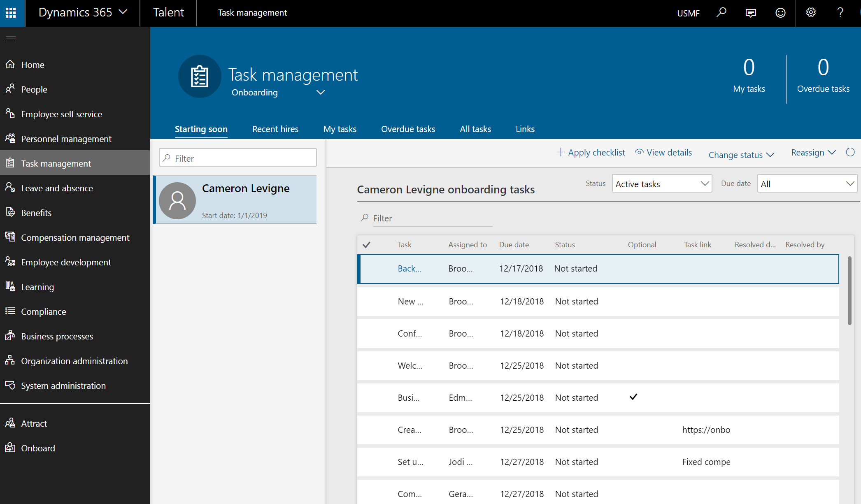861x504 pixels.
Task: Toggle the select-all checkmark in table header
Action: [x=366, y=245]
